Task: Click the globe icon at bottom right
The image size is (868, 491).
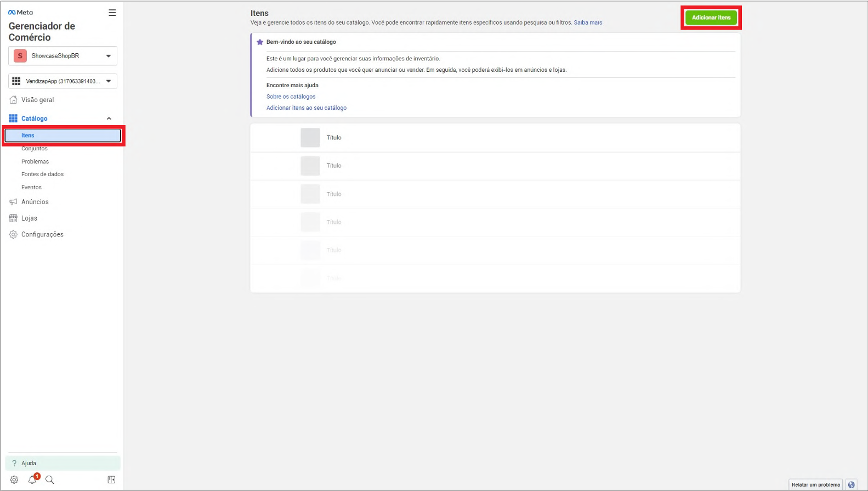Action: click(x=851, y=484)
